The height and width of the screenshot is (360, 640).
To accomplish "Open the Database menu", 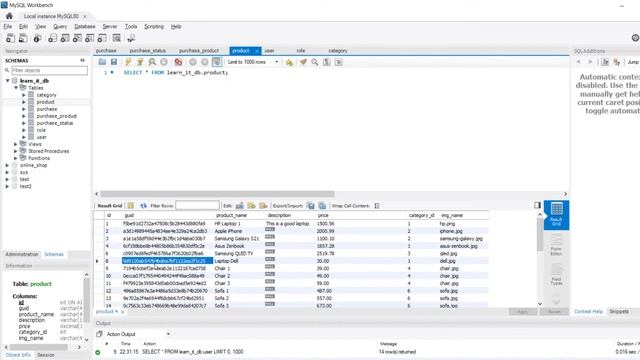I will click(x=85, y=27).
